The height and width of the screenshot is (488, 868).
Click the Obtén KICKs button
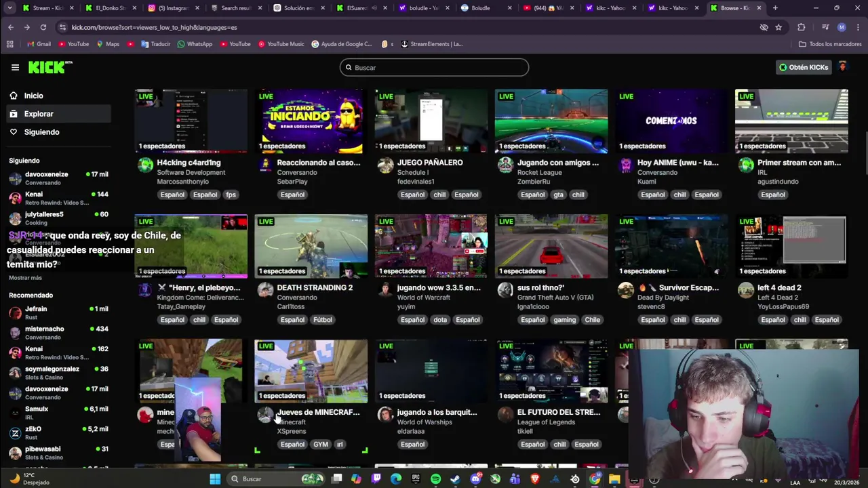tap(804, 67)
